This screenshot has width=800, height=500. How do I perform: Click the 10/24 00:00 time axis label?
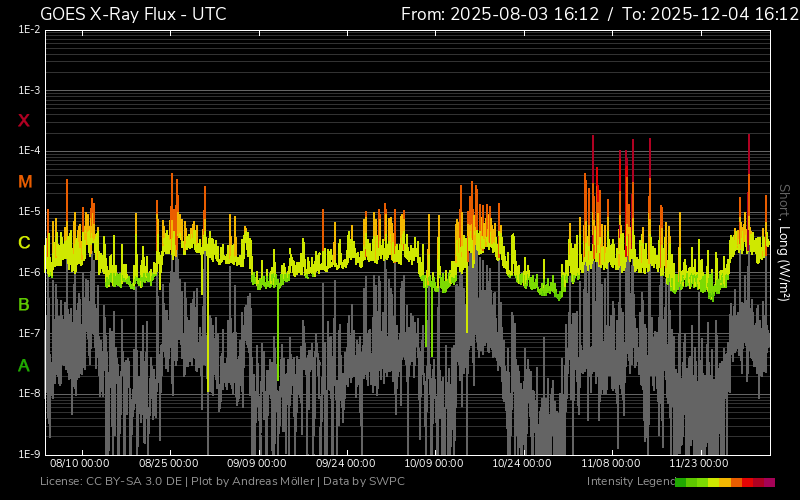pyautogui.click(x=522, y=464)
